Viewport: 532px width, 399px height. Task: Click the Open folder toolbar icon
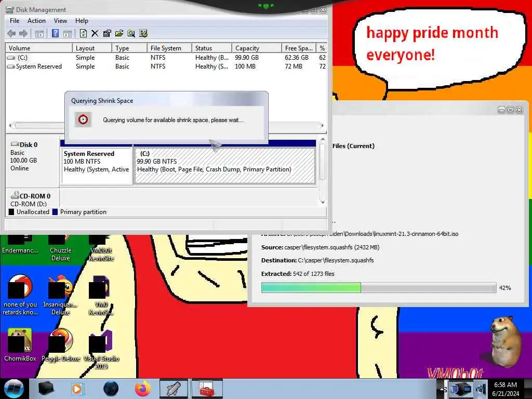click(119, 33)
